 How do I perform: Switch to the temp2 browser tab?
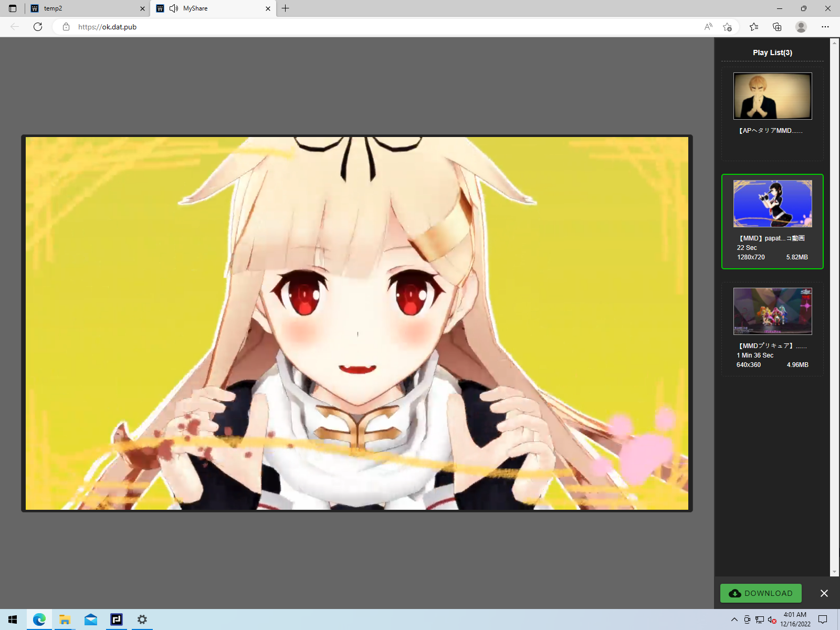[87, 8]
